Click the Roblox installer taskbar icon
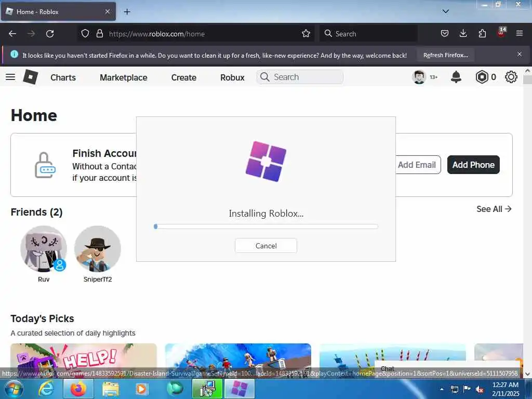This screenshot has height=399, width=532. tap(240, 389)
